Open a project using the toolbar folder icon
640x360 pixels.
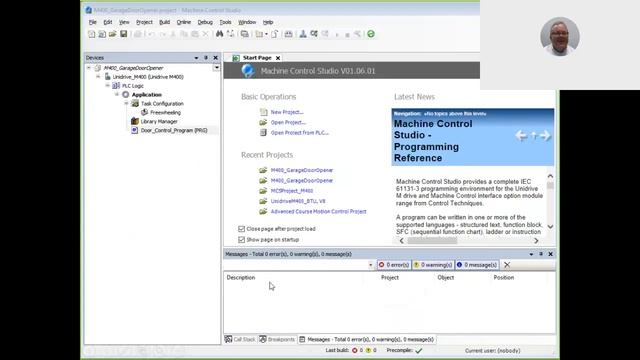tap(113, 34)
